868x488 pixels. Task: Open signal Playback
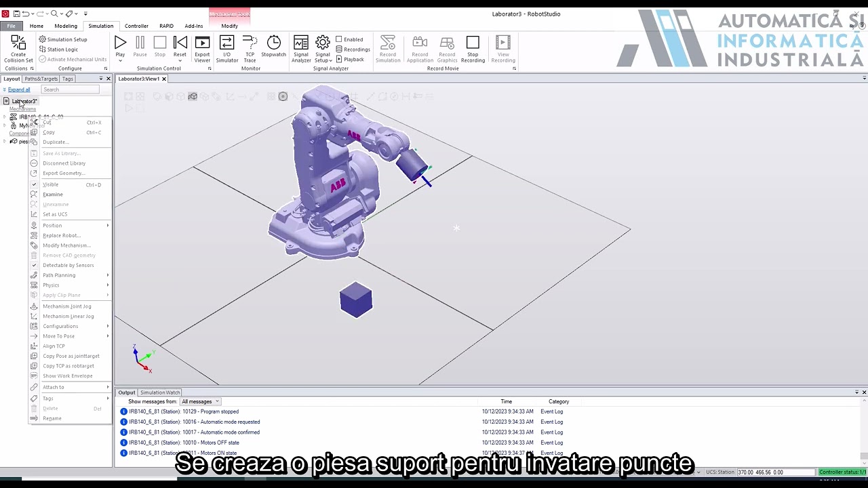[350, 60]
